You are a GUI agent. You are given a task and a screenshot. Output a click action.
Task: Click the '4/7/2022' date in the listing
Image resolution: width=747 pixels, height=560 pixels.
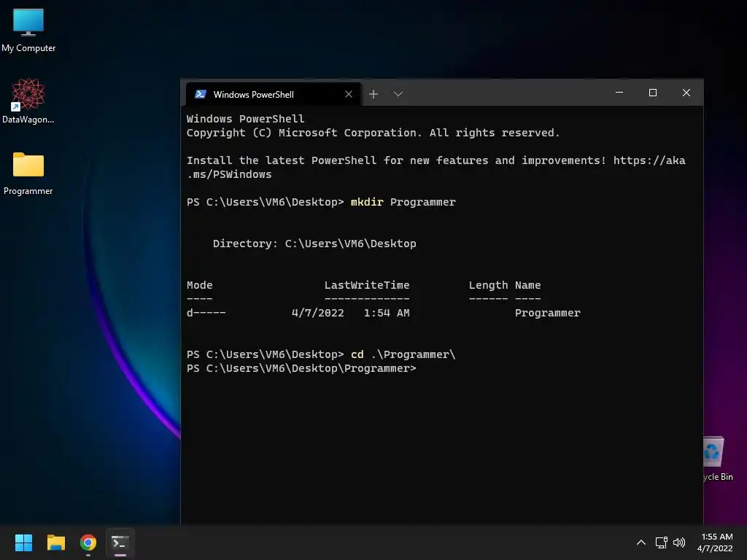pos(318,313)
